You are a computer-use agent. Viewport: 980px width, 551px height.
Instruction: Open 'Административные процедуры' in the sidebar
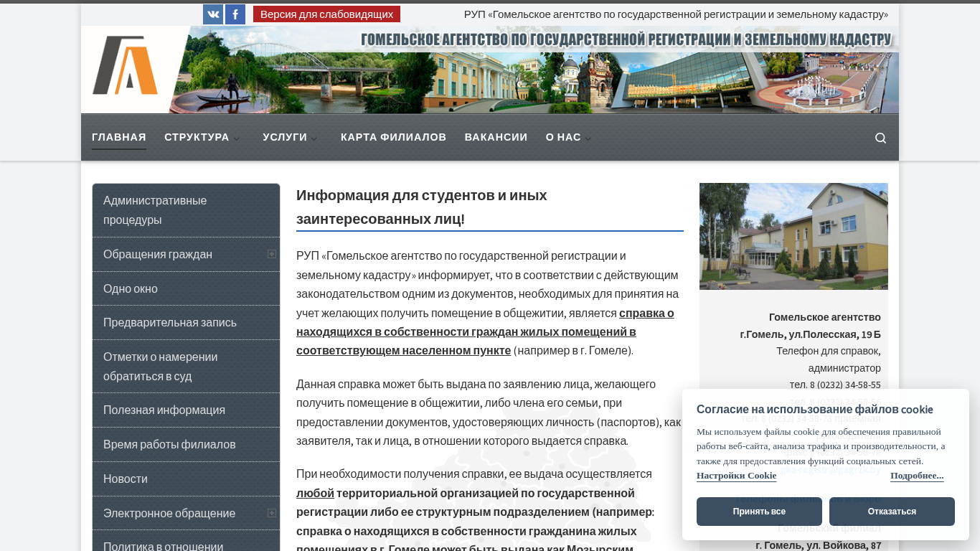click(x=186, y=210)
